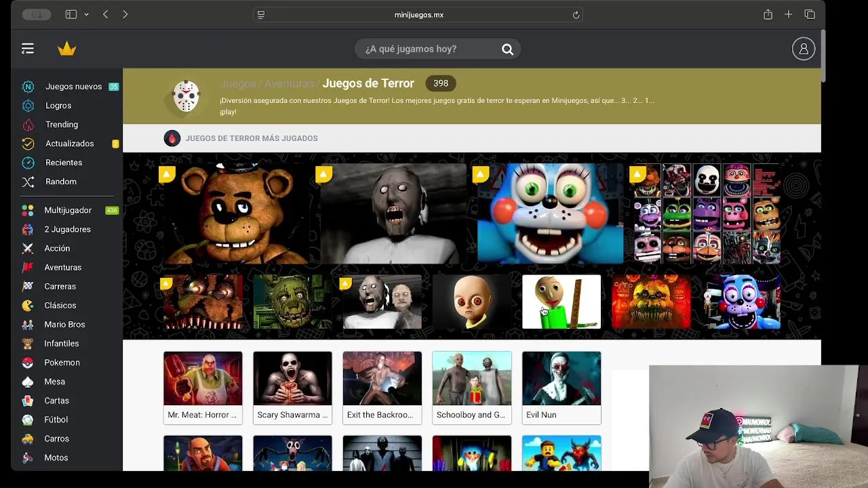
Task: Open the Cartas category
Action: pyautogui.click(x=57, y=401)
